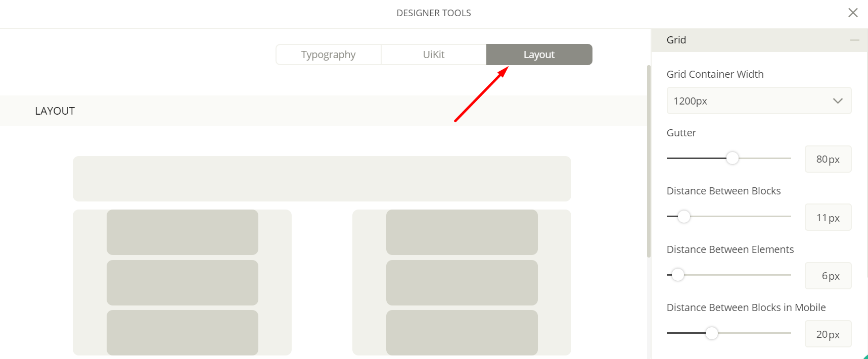Select the top element in the left column
The image size is (868, 359).
point(182,232)
